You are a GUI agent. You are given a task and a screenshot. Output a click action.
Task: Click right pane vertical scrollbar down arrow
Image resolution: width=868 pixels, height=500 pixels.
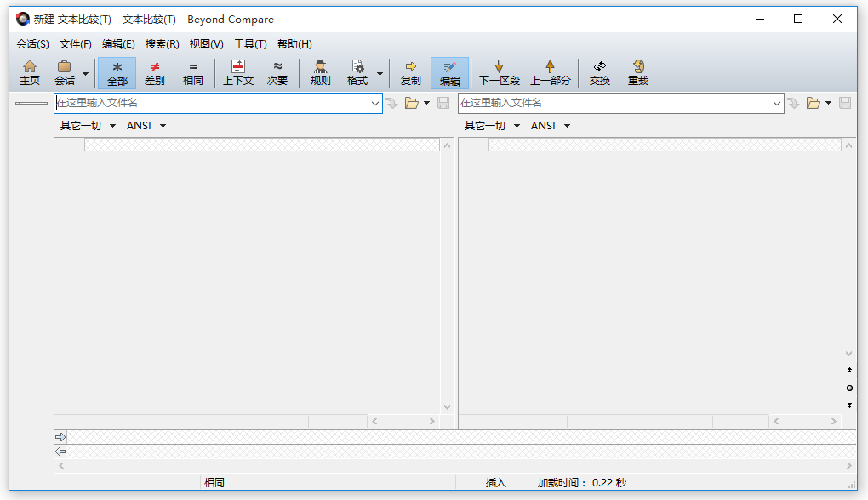[x=848, y=354]
